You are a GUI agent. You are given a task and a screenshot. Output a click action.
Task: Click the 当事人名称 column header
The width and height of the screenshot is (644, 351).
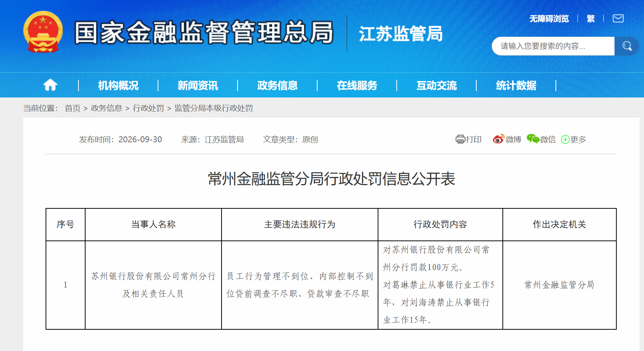(153, 224)
